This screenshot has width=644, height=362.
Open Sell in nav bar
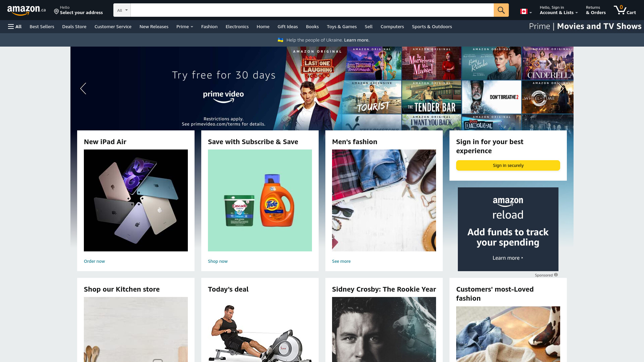369,26
